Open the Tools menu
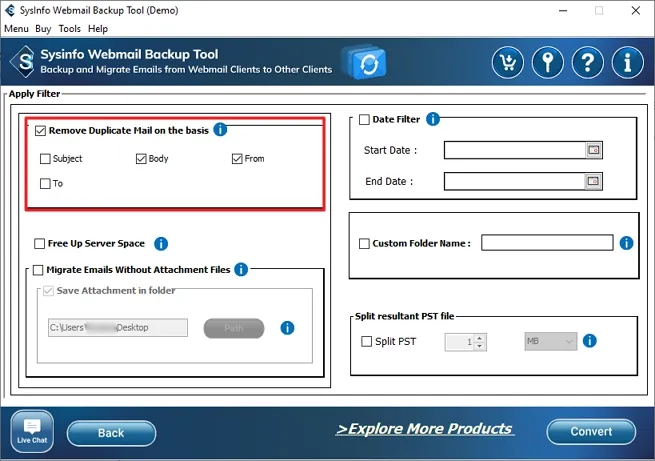Image resolution: width=655 pixels, height=461 pixels. (x=69, y=29)
